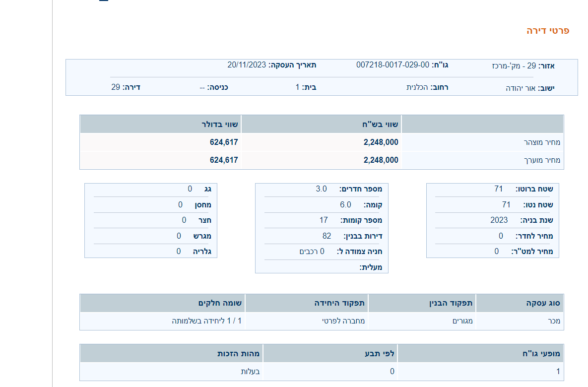Click the 'מספר חדרים' value 3.0

[321, 189]
